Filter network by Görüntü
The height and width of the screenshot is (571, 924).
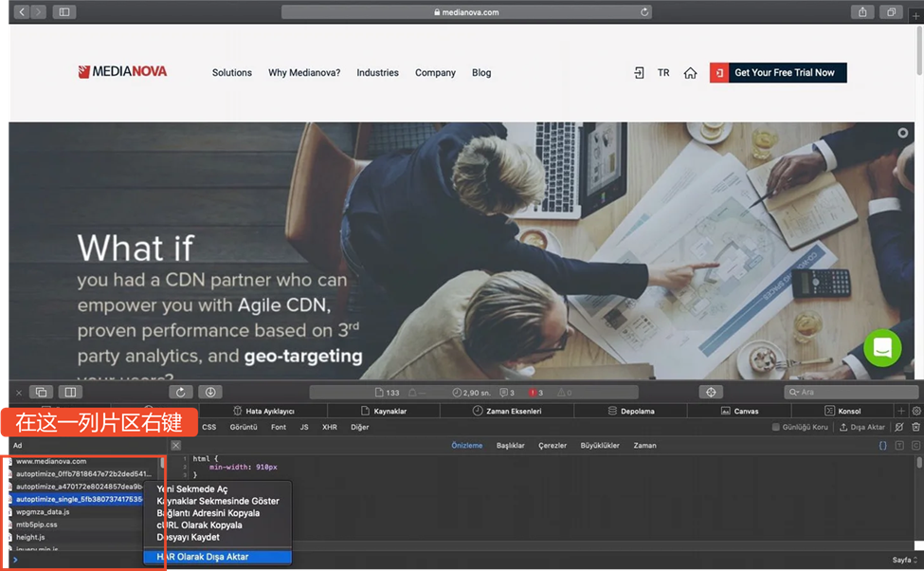click(x=244, y=427)
